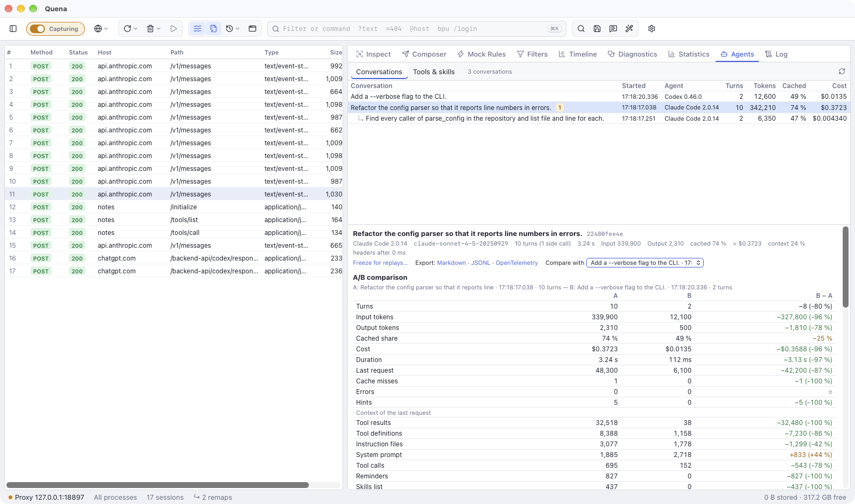
Task: Open the Filters tab
Action: click(x=532, y=54)
